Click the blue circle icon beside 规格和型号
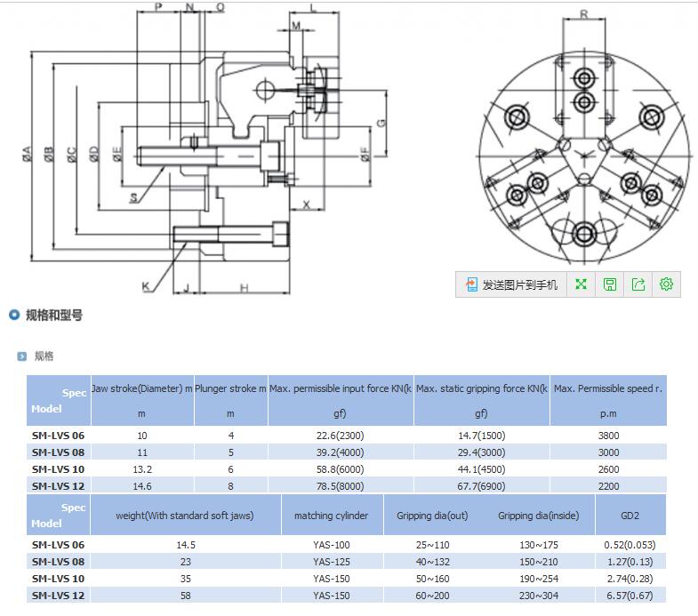 (14, 315)
